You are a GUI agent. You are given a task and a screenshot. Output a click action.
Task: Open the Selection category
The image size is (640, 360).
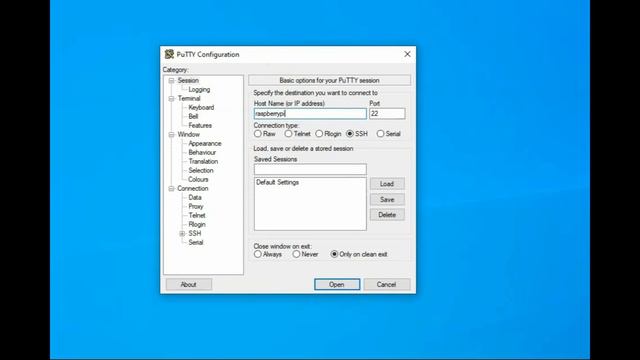pos(201,170)
